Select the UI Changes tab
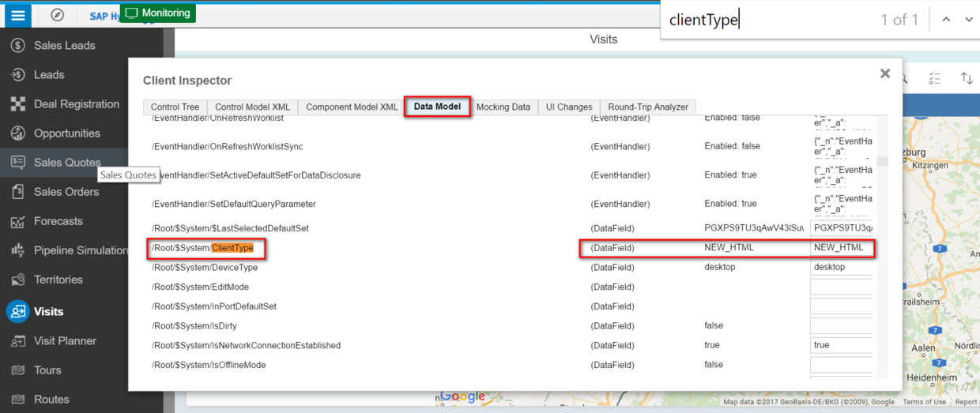The height and width of the screenshot is (413, 980). tap(568, 107)
